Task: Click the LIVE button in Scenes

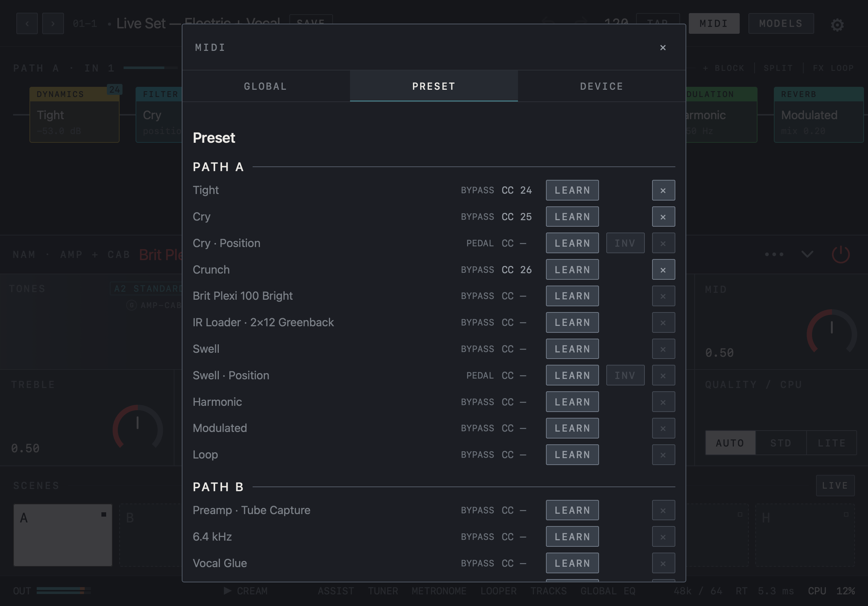Action: [835, 485]
